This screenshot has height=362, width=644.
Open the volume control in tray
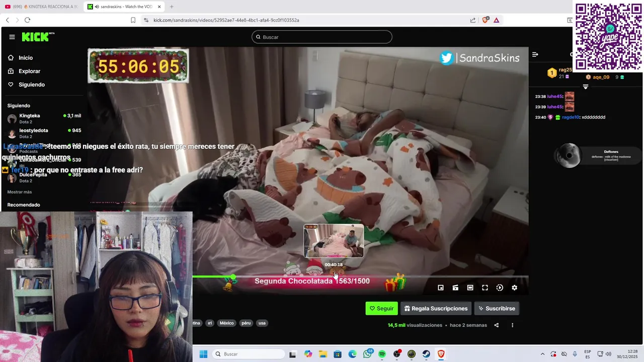point(608,354)
